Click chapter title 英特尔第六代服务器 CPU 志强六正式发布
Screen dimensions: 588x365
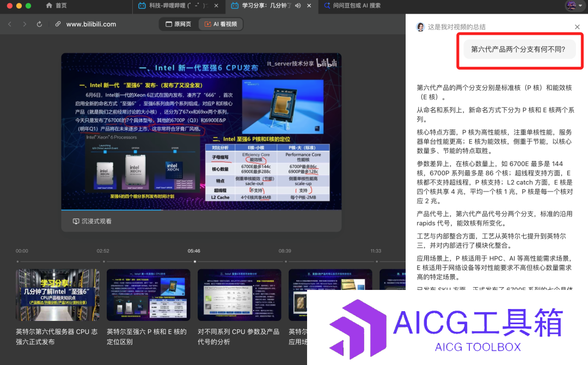[57, 337]
